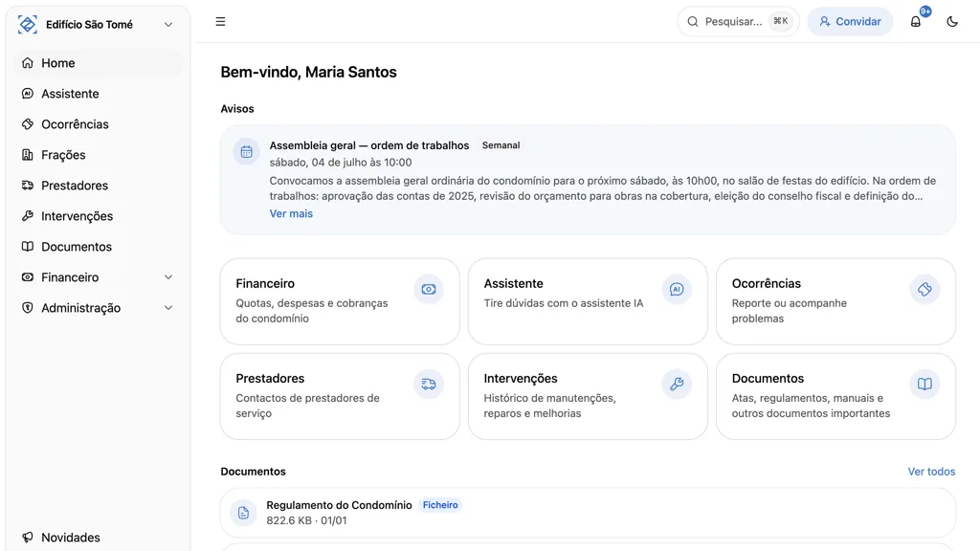980x551 pixels.
Task: Click the Ficheiro tag
Action: [440, 505]
